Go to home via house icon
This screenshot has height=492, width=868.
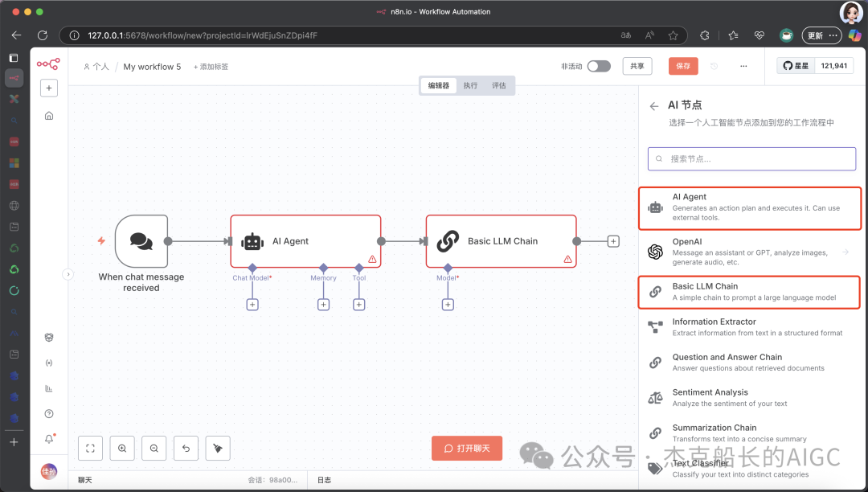click(x=49, y=116)
